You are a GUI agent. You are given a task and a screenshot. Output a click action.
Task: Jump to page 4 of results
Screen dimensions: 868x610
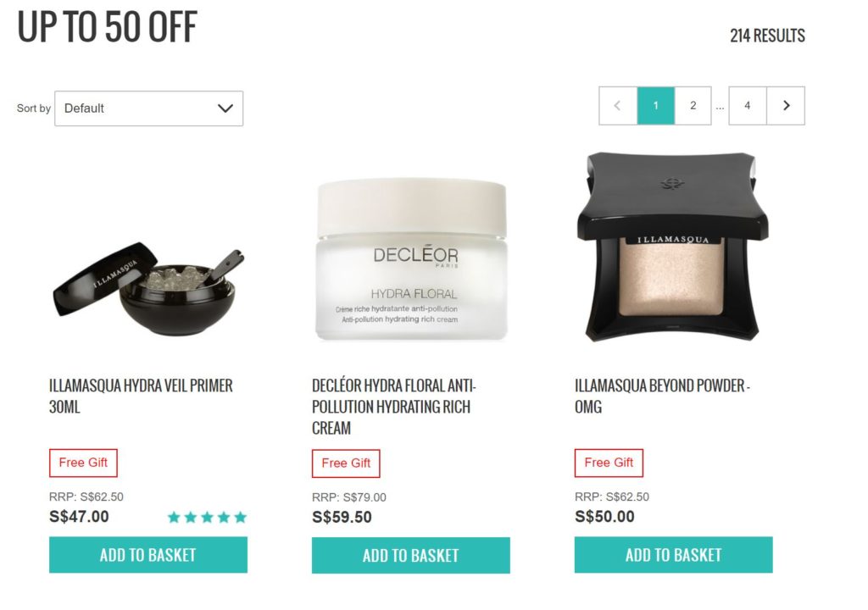(748, 106)
